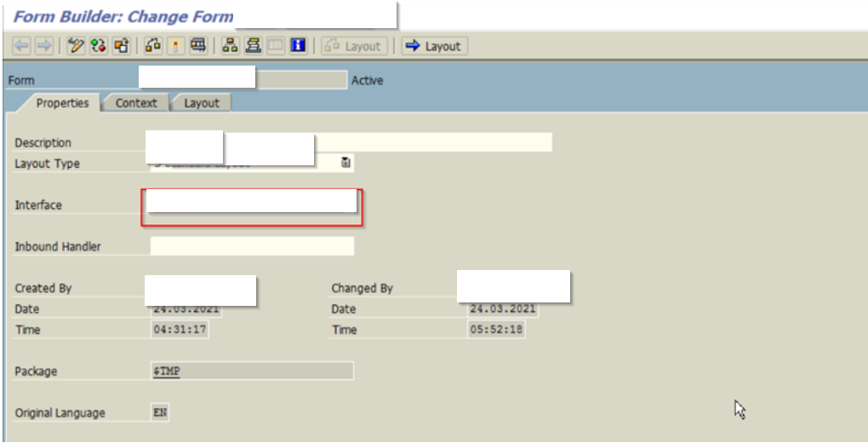
Task: Click the Test form icon
Action: tap(197, 46)
